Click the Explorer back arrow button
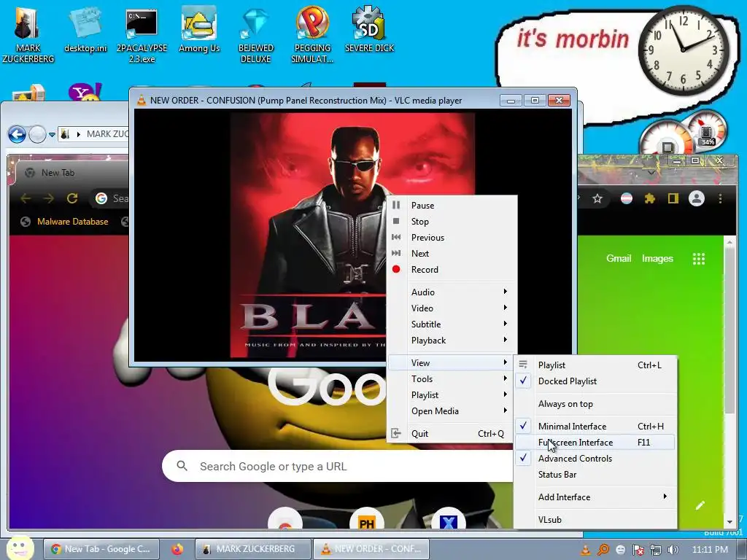747x560 pixels. tap(18, 134)
